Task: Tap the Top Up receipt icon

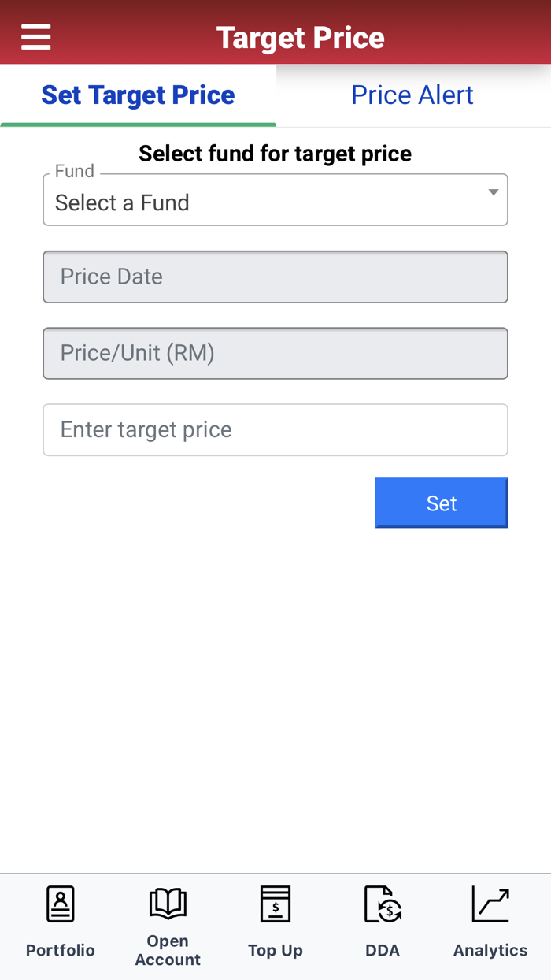Action: pos(275,904)
